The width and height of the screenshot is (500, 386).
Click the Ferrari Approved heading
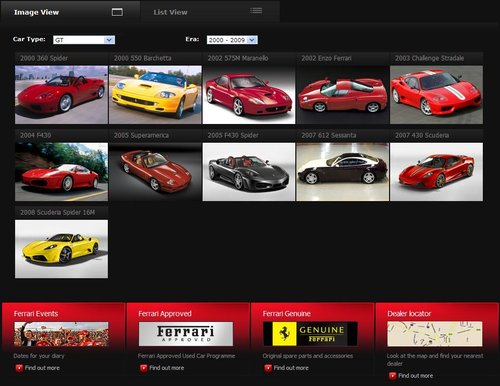click(165, 314)
